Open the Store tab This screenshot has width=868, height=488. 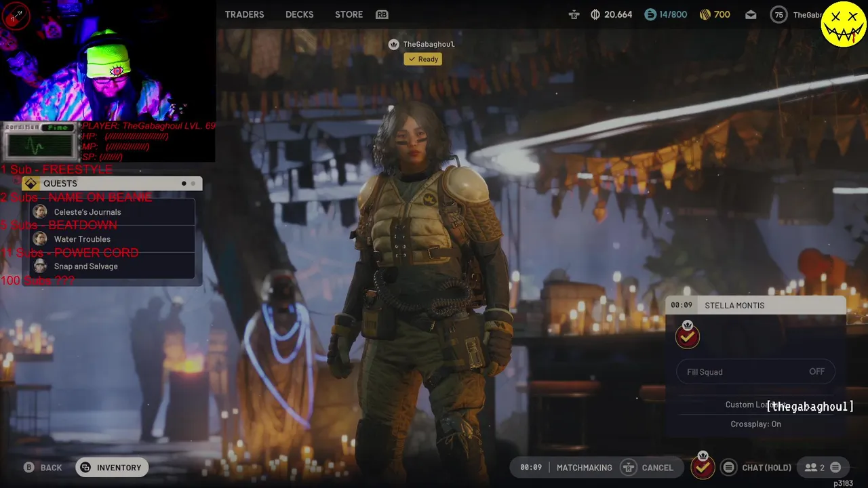tap(349, 14)
